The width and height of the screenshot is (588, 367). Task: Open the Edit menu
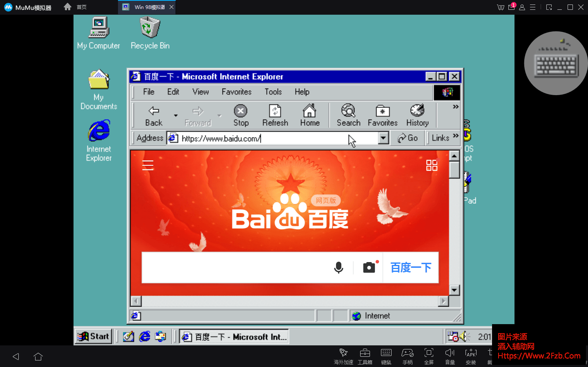tap(173, 92)
